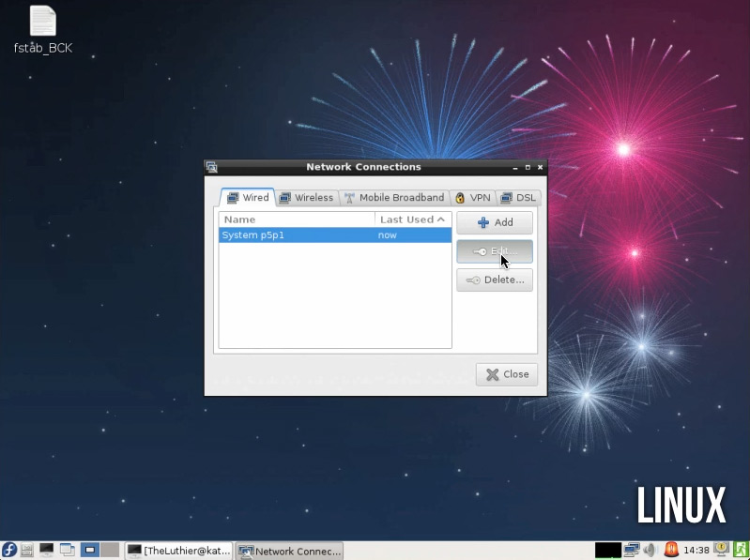Screen dimensions: 750x560
Task: Click the Edit connection button
Action: pyautogui.click(x=495, y=251)
